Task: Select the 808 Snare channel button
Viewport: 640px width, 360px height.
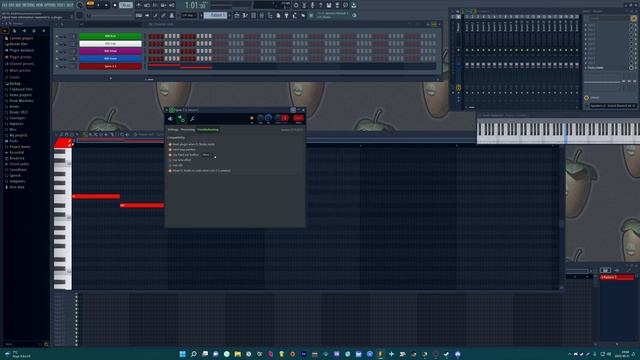Action: coord(110,58)
